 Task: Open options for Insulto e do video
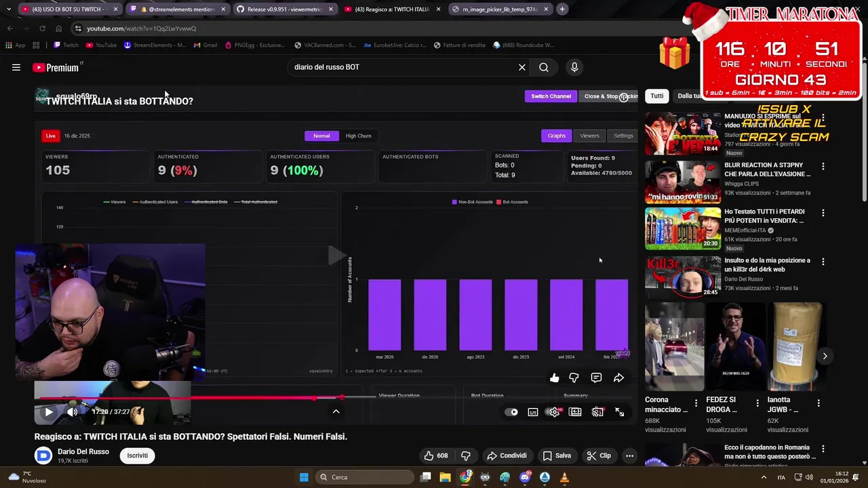[823, 262]
